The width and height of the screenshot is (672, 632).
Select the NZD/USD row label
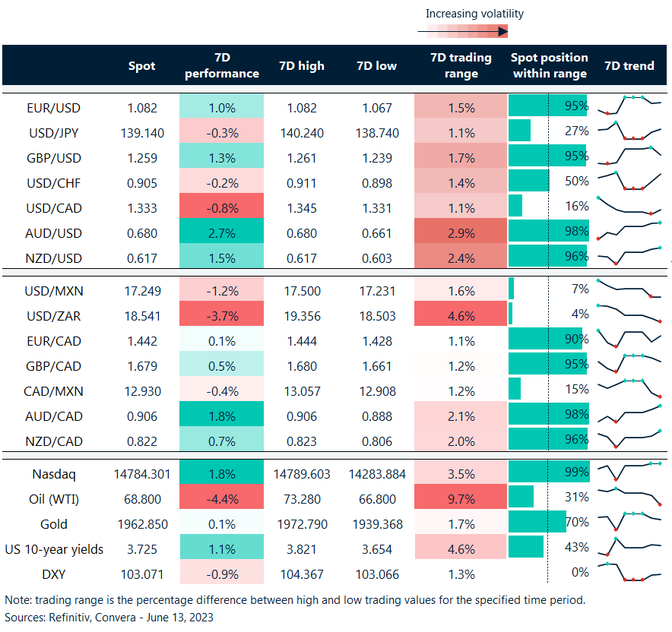pyautogui.click(x=53, y=258)
